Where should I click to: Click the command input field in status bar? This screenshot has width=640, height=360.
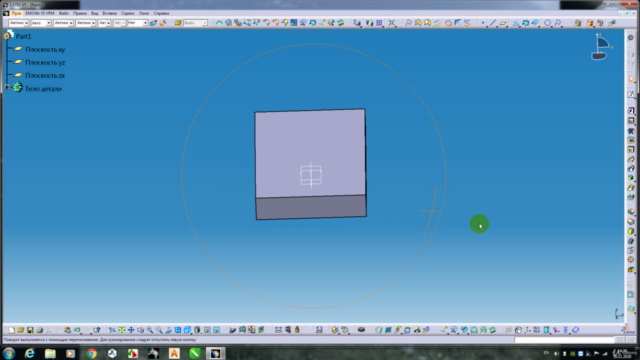tap(564, 340)
